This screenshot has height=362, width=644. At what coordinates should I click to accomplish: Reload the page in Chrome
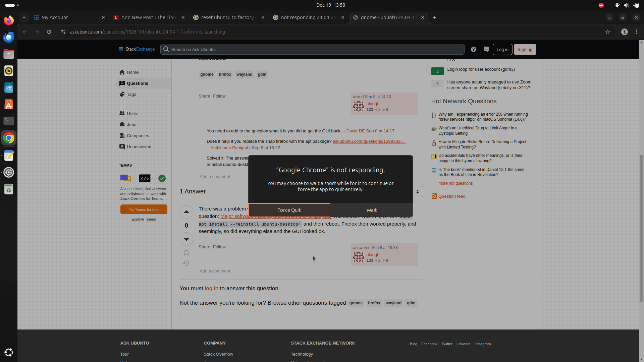tap(49, 32)
